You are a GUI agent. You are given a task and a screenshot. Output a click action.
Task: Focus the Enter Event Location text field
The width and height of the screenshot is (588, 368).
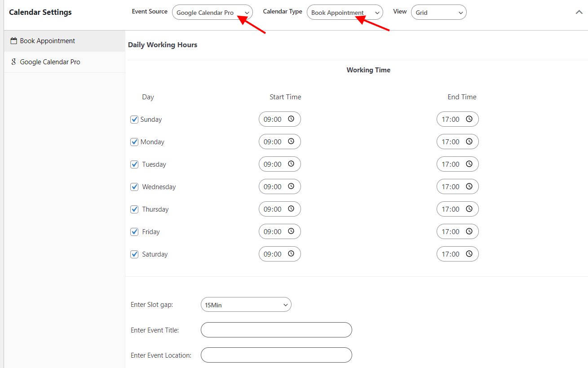(276, 355)
